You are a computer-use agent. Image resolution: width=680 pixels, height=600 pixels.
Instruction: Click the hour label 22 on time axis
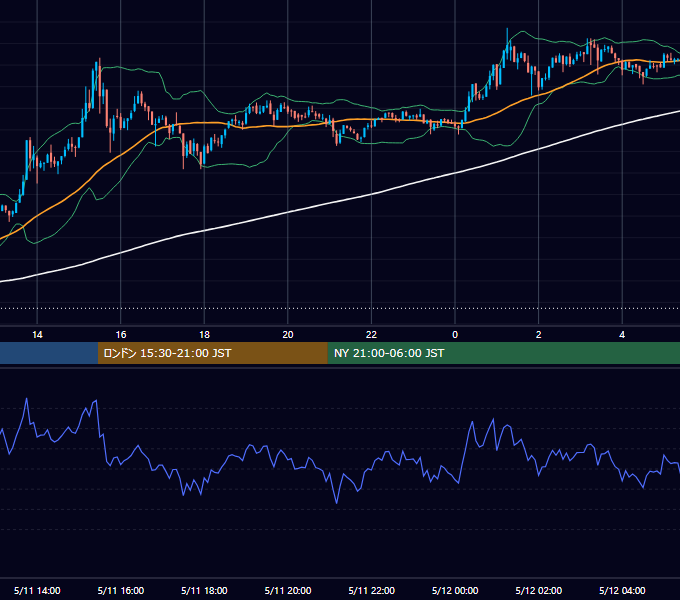[x=371, y=335]
